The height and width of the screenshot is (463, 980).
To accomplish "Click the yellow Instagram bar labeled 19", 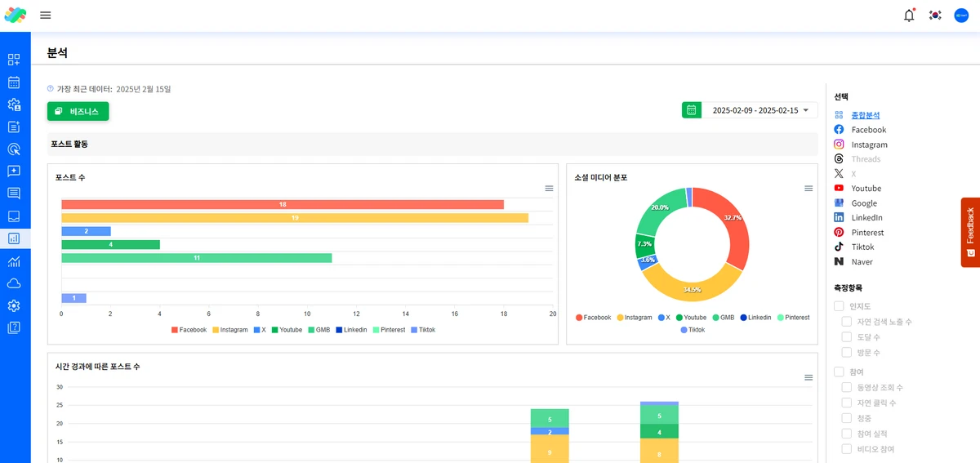I will 295,218.
